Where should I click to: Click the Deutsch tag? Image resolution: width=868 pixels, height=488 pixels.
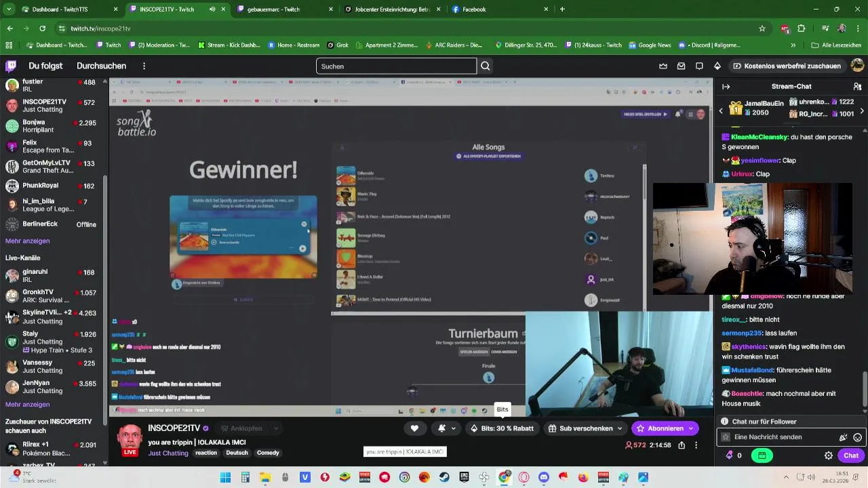[x=237, y=453]
